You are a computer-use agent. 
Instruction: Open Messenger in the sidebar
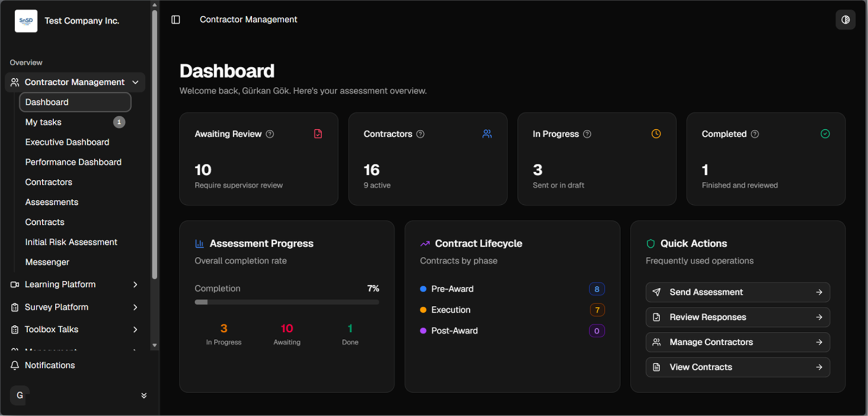[47, 262]
